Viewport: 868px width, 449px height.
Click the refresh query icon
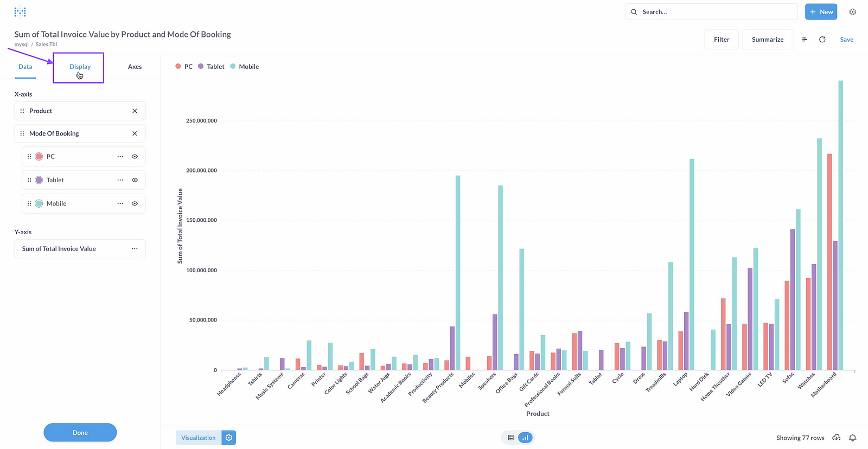tap(822, 40)
